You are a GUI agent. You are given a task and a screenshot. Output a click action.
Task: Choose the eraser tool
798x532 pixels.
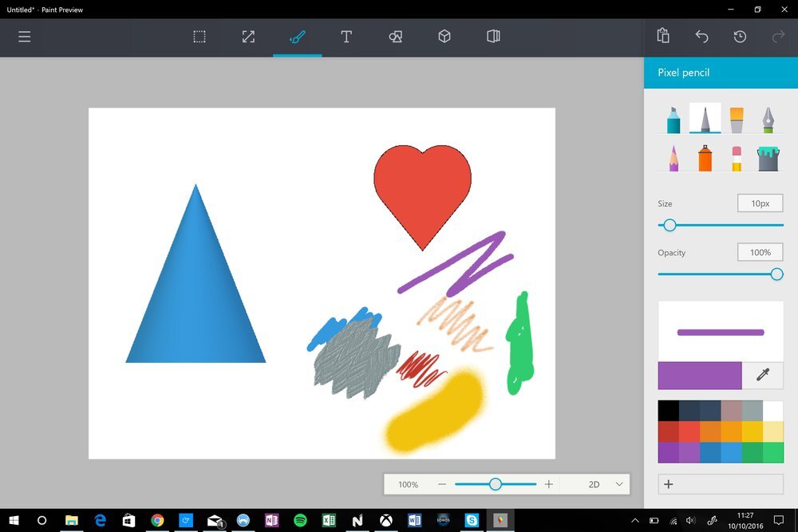coord(736,158)
